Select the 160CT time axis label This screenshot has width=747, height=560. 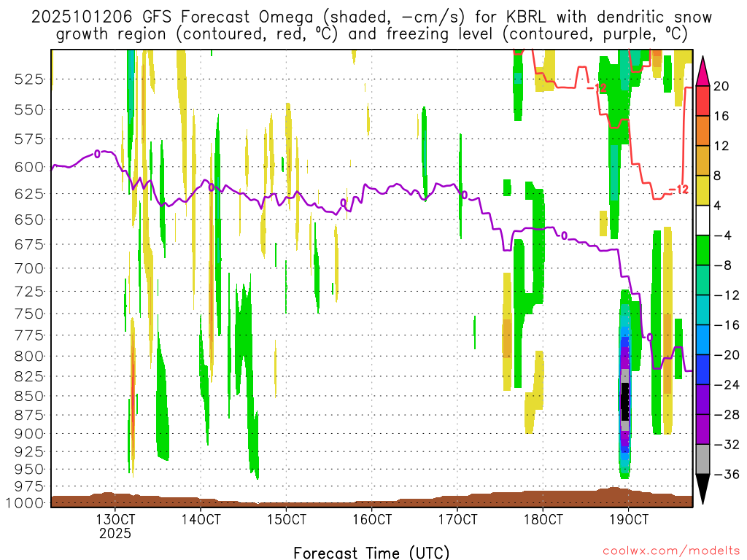click(x=371, y=519)
